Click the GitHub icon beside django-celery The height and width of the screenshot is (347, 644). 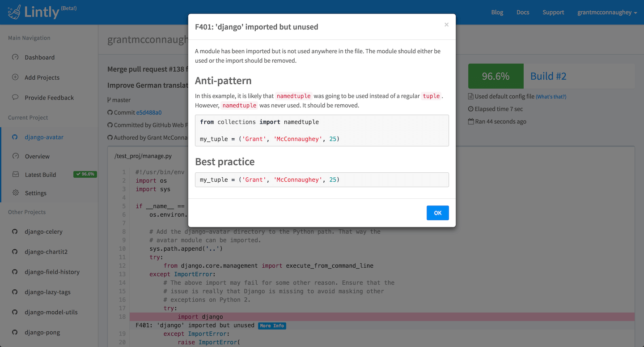(15, 232)
